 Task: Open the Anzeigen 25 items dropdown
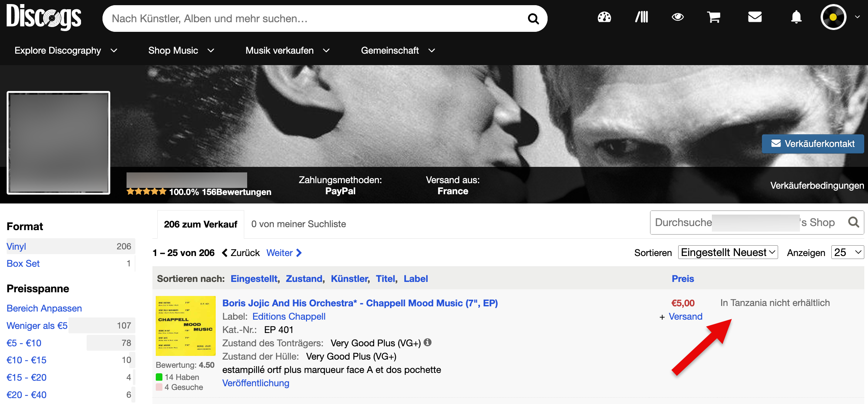(x=847, y=252)
